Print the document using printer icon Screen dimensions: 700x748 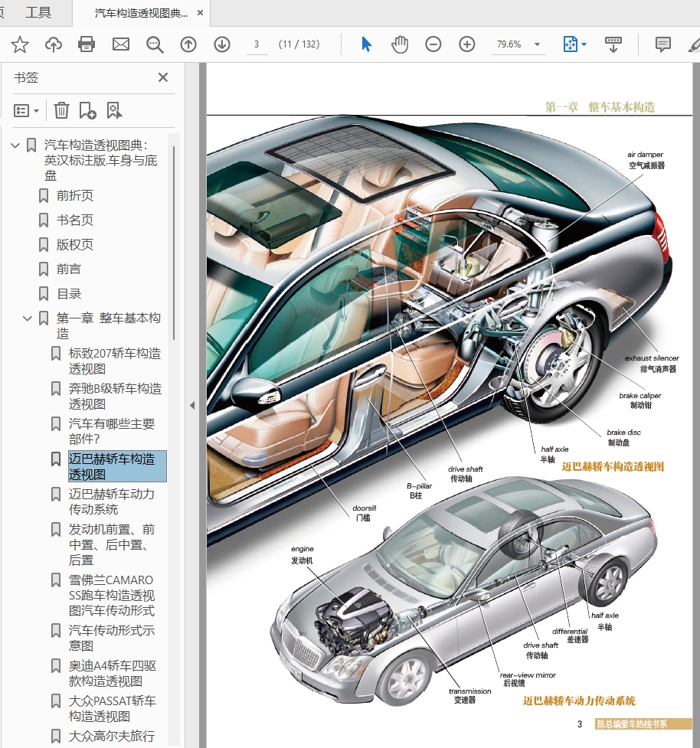coord(87,44)
